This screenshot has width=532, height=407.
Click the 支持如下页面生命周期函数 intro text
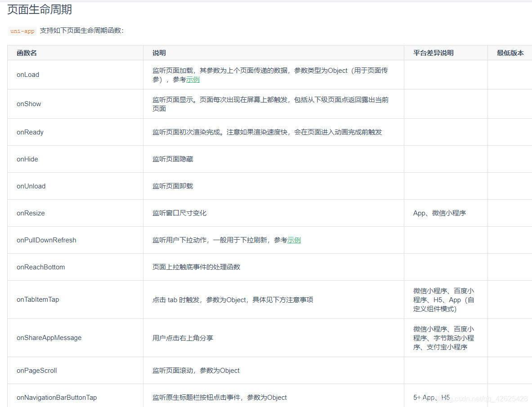coord(82,31)
